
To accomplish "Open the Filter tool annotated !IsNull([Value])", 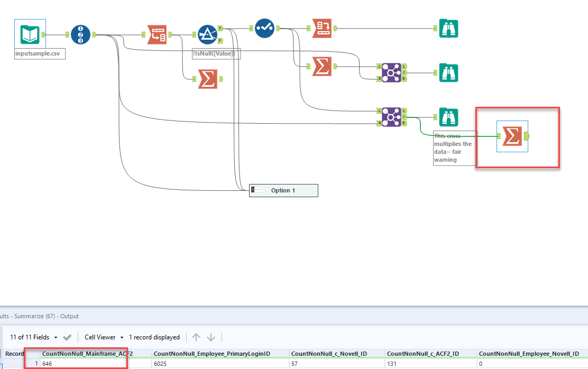I will [x=208, y=34].
